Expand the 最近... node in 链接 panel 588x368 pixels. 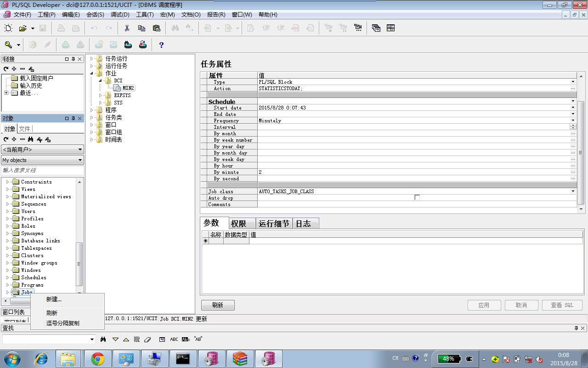click(6, 93)
